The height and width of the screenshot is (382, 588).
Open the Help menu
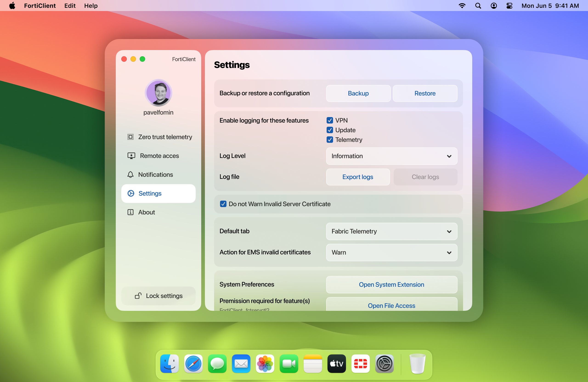tap(91, 6)
